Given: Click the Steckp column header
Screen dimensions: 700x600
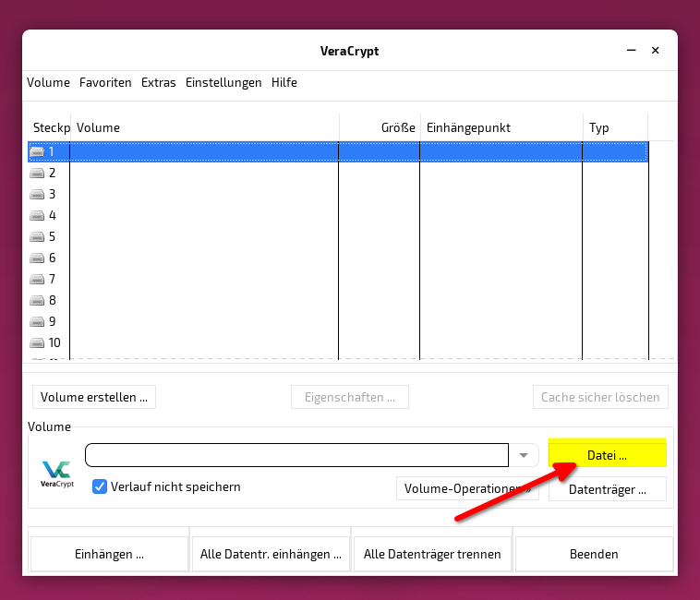Looking at the screenshot, I should coord(49,127).
